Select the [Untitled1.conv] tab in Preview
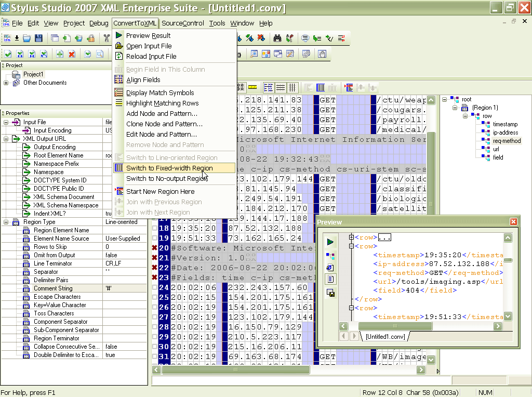Image resolution: width=532 pixels, height=397 pixels. pos(385,337)
